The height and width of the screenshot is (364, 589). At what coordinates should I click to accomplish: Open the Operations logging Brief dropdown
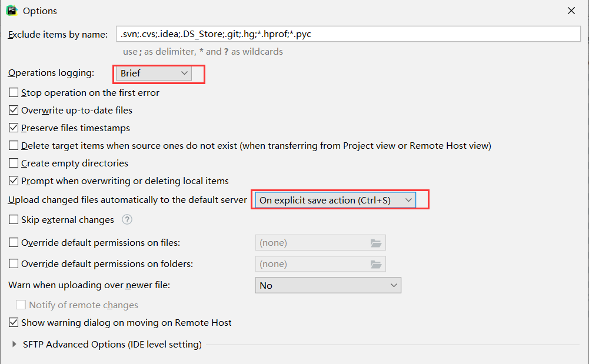click(x=154, y=74)
